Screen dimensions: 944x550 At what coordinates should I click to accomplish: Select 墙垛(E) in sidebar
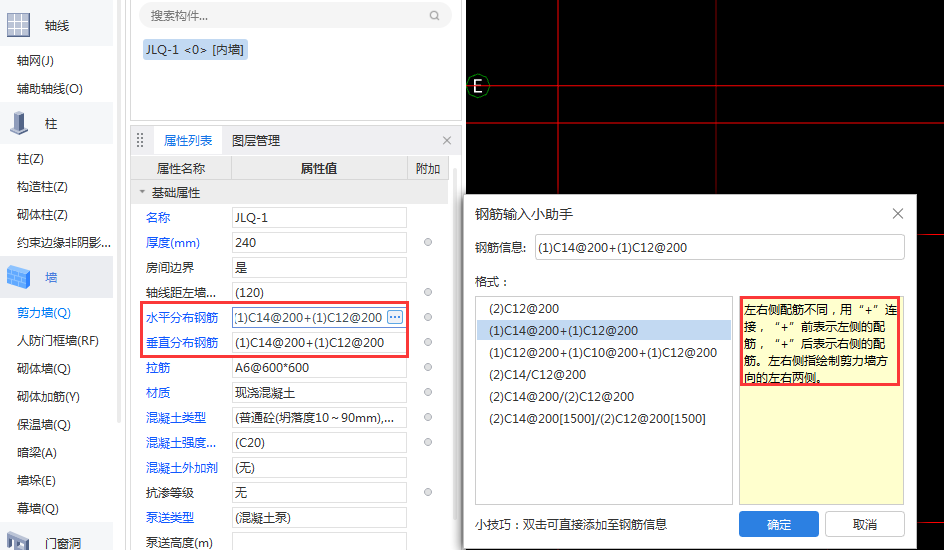click(x=36, y=480)
